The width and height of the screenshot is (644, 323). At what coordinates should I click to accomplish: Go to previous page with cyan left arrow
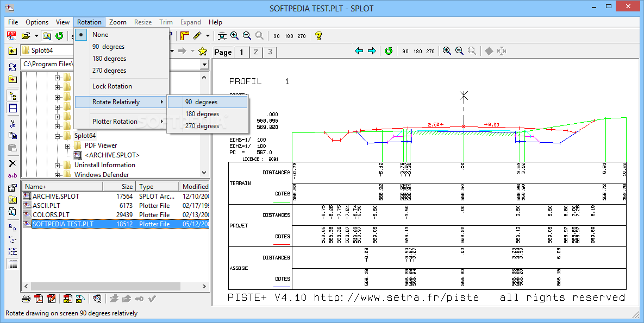tap(359, 51)
